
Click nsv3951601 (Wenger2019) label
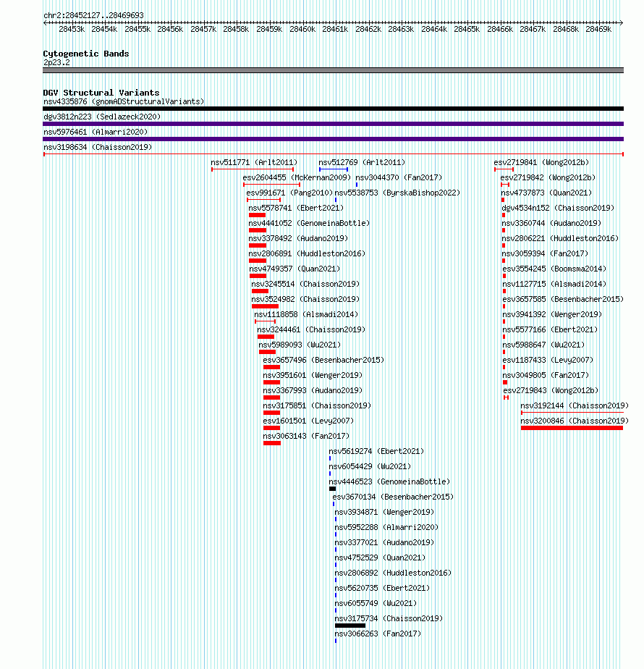tap(313, 376)
